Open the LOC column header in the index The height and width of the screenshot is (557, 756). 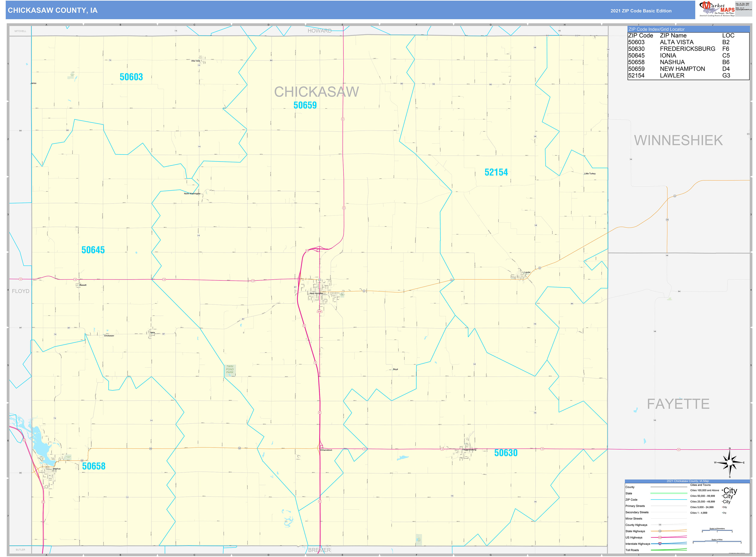(726, 35)
